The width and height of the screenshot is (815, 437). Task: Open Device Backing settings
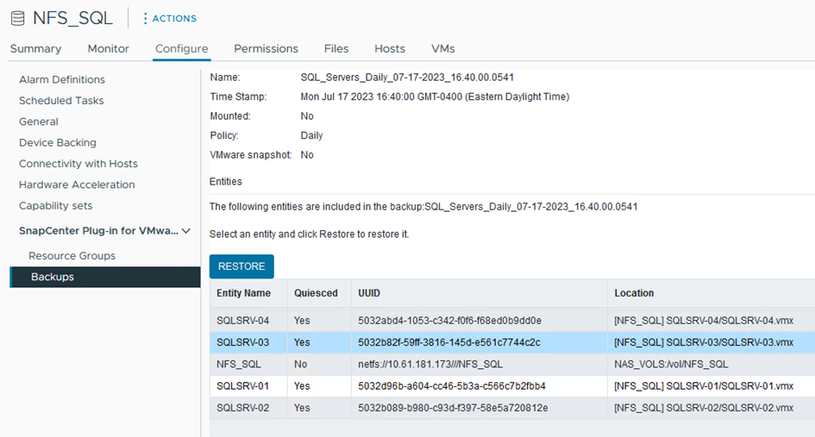pos(58,142)
